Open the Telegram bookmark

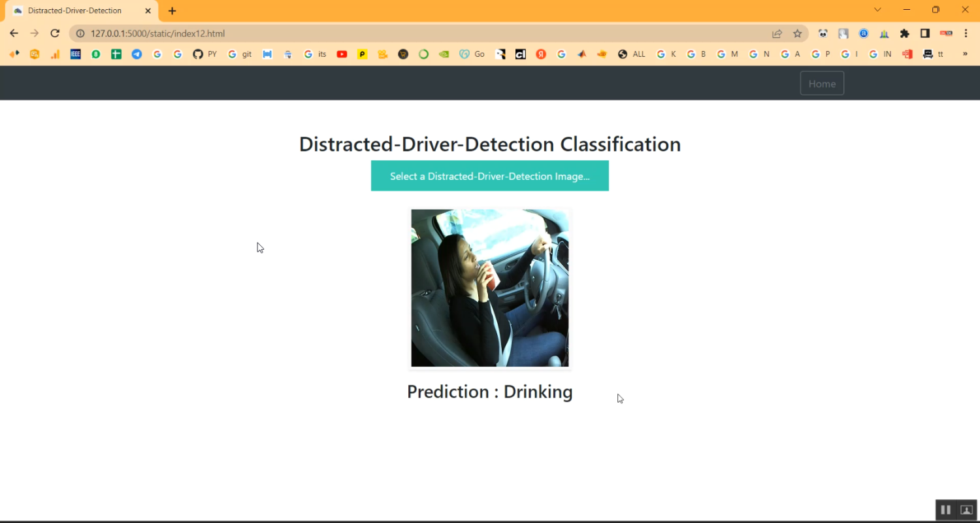click(137, 54)
